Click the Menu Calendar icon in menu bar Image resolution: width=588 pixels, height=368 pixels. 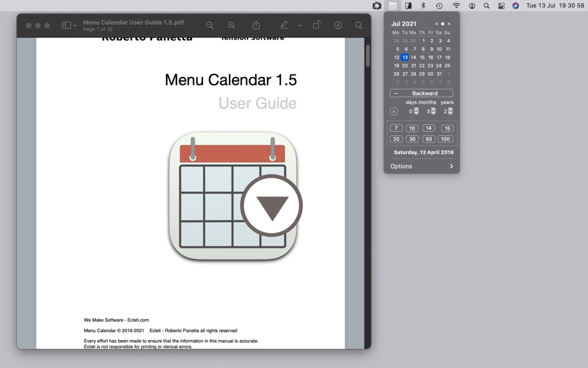click(x=392, y=6)
